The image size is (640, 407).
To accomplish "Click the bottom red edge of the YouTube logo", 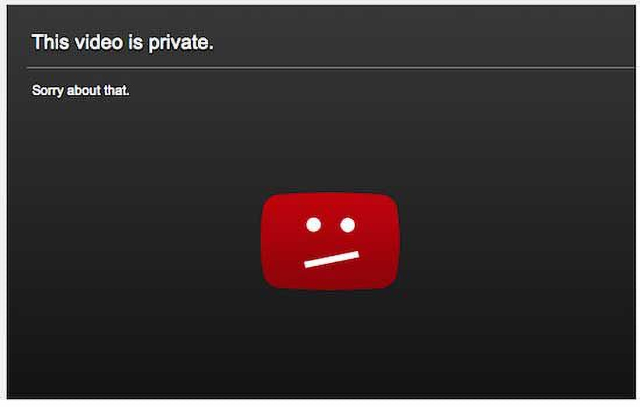I will point(330,287).
